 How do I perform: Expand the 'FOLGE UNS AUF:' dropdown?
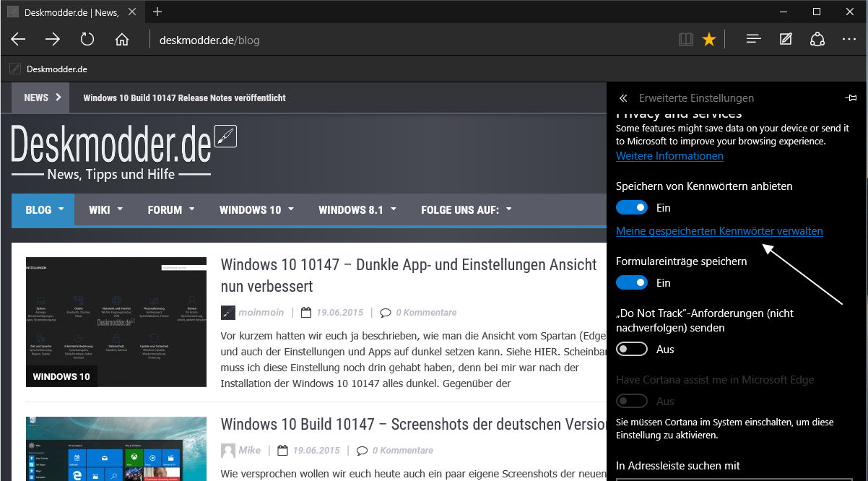[x=466, y=210]
